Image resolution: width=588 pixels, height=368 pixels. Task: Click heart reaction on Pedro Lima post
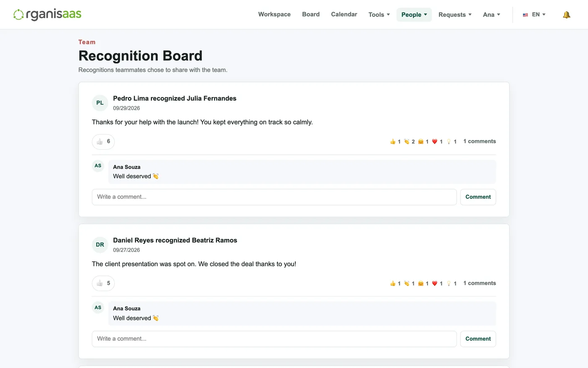pos(437,142)
